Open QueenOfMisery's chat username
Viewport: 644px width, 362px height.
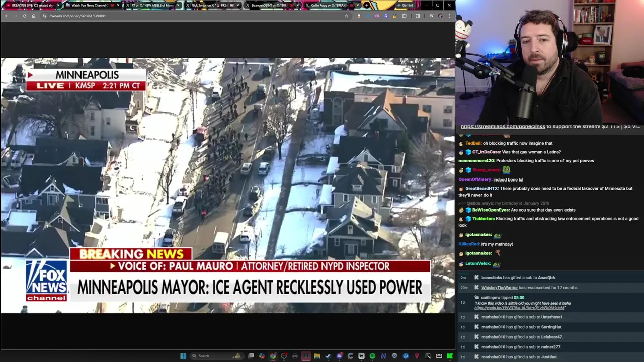[x=475, y=179]
